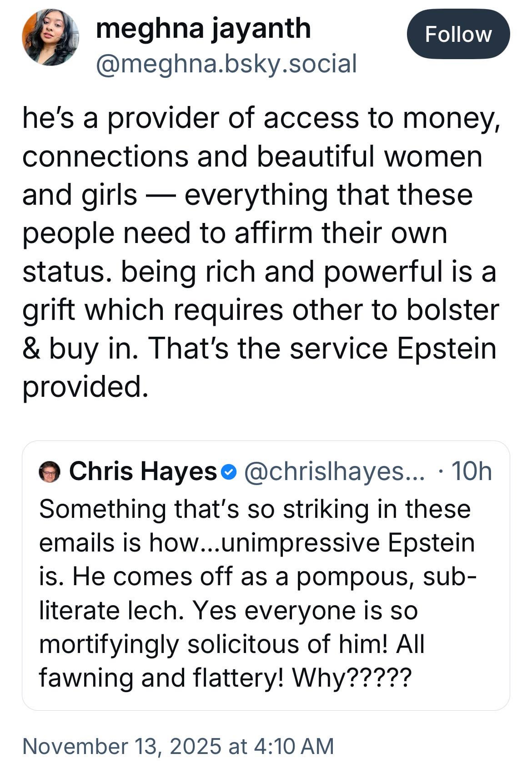Open Chris Hayes's small avatar icon
Image resolution: width=532 pixels, height=764 pixels.
tap(50, 471)
